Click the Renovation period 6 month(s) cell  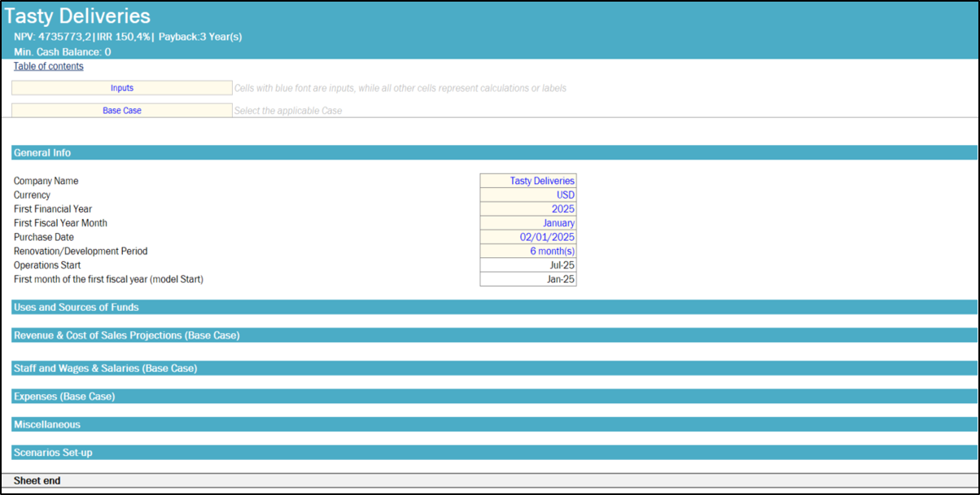click(528, 252)
